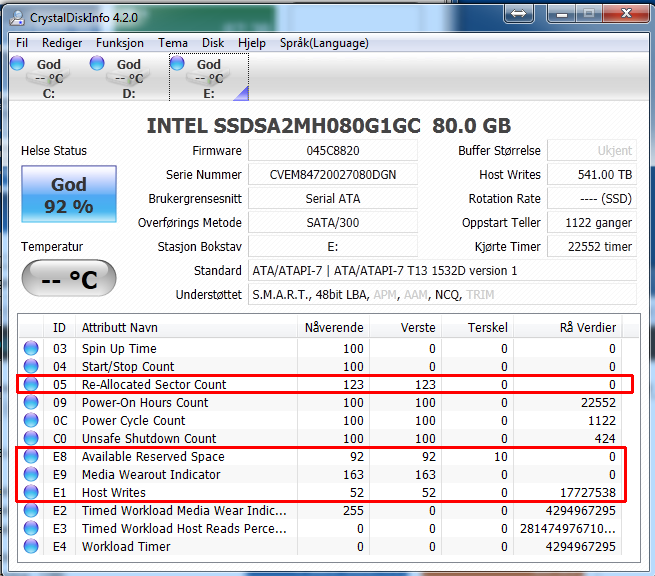Image resolution: width=655 pixels, height=576 pixels.
Task: Click the CrystalDiskInfo app icon in title bar
Action: [x=17, y=15]
